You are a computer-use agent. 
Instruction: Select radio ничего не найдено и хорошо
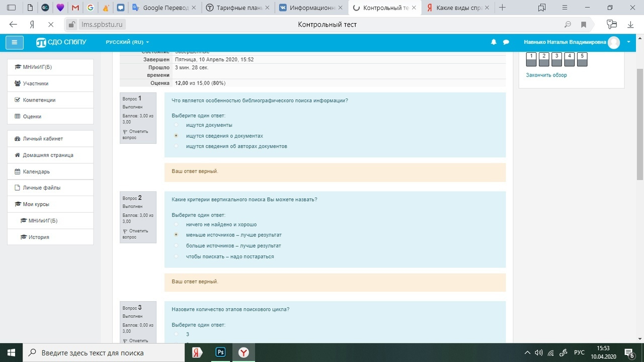pos(176,224)
